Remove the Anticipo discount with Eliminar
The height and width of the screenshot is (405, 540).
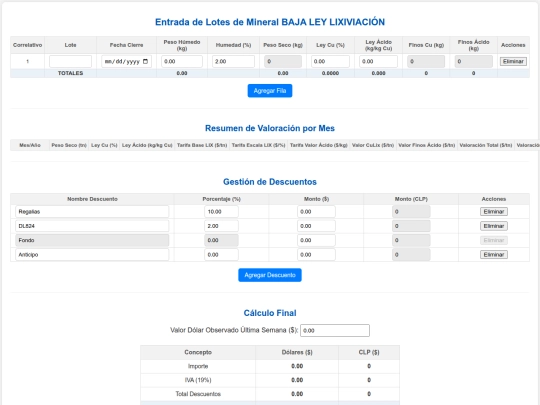tap(494, 255)
